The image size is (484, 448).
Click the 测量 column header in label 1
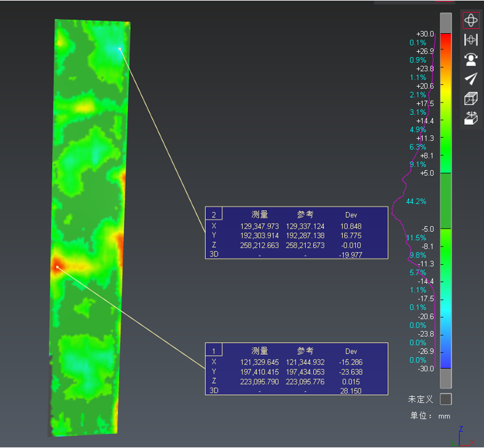coord(259,351)
